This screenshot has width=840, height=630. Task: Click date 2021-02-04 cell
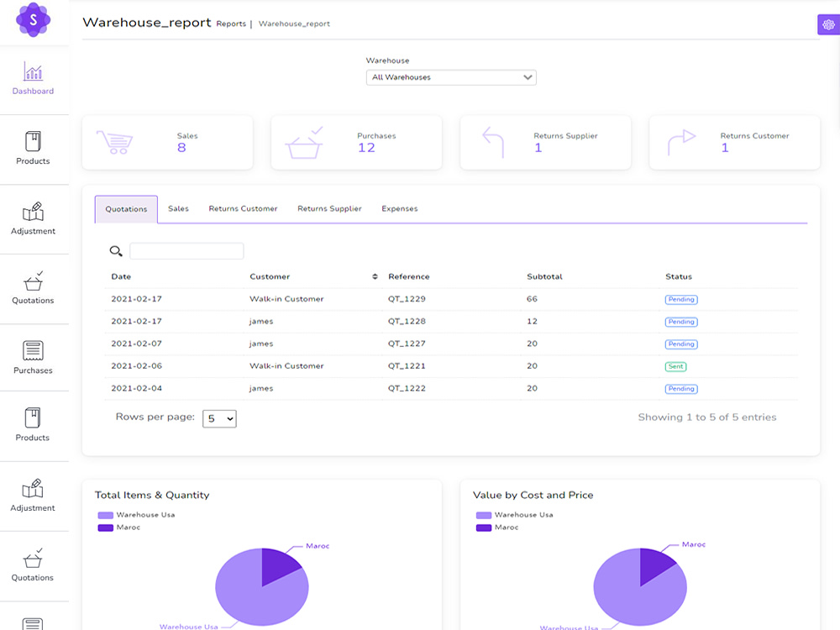[137, 388]
